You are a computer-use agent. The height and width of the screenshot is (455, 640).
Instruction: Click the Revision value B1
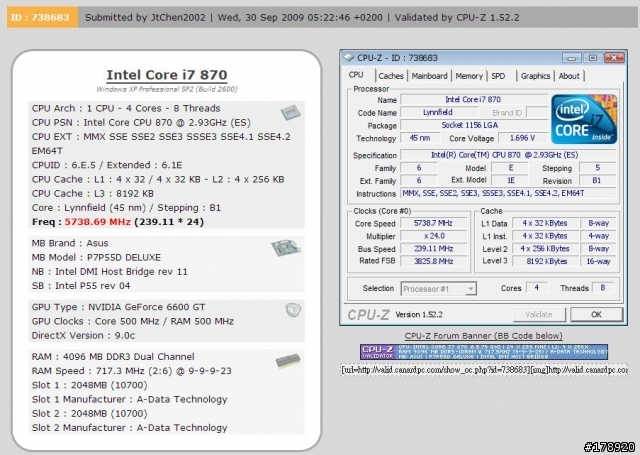(x=597, y=180)
